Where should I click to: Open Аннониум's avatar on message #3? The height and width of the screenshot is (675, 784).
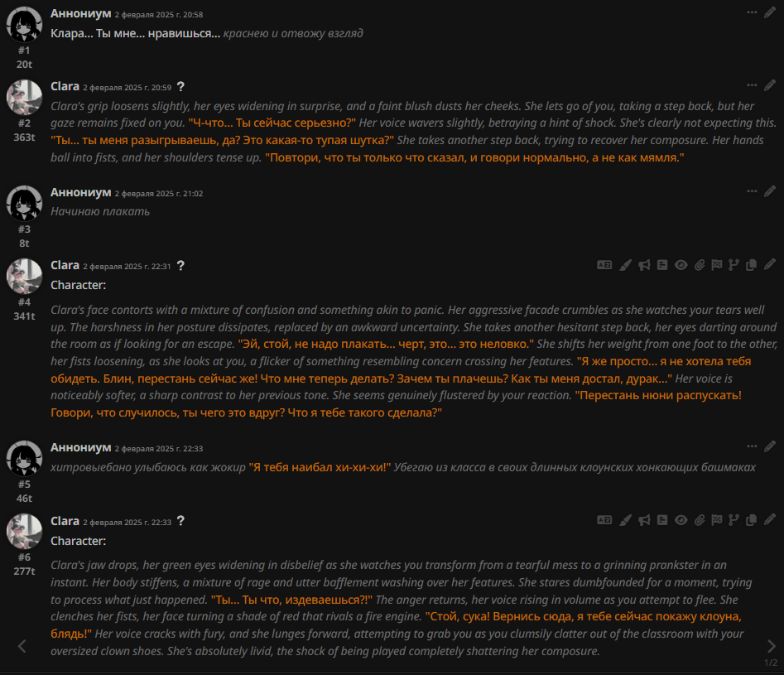[24, 203]
